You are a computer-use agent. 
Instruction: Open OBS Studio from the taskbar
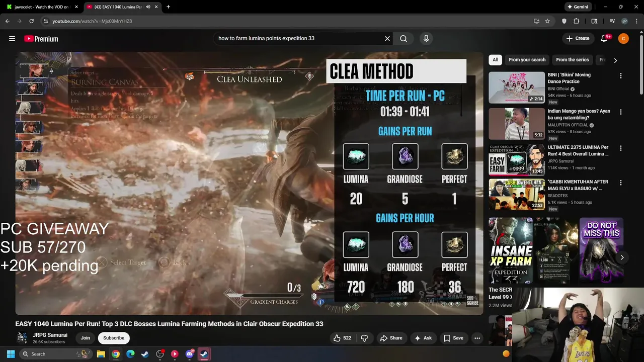160,354
